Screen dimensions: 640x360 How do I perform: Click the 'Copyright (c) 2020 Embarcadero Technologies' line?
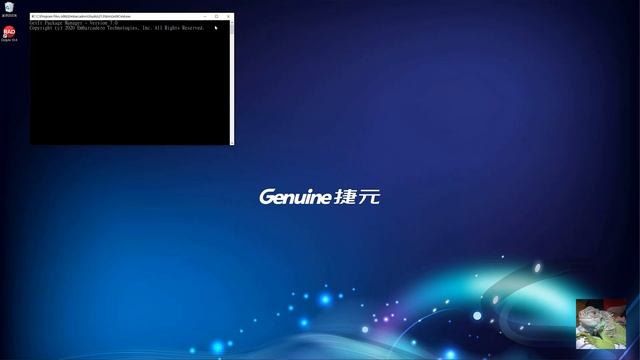[x=117, y=28]
